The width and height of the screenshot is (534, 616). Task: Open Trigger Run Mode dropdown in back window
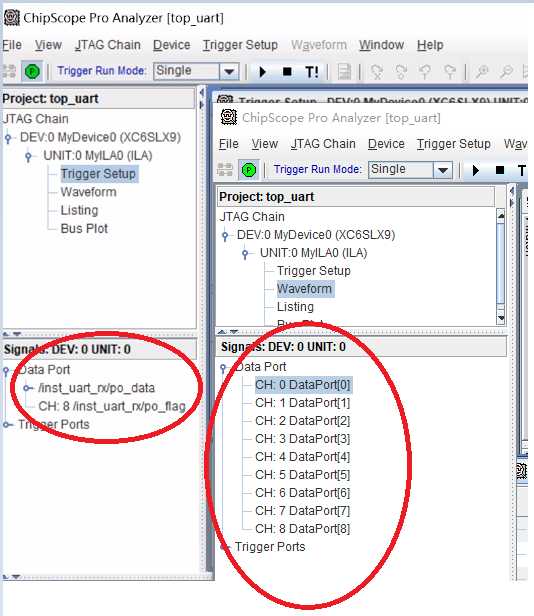(x=229, y=72)
